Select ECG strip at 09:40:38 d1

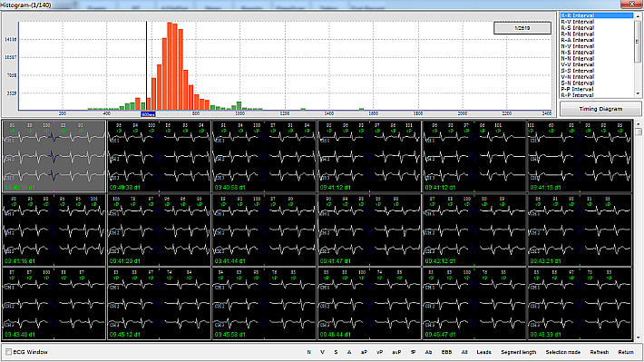[x=159, y=156]
